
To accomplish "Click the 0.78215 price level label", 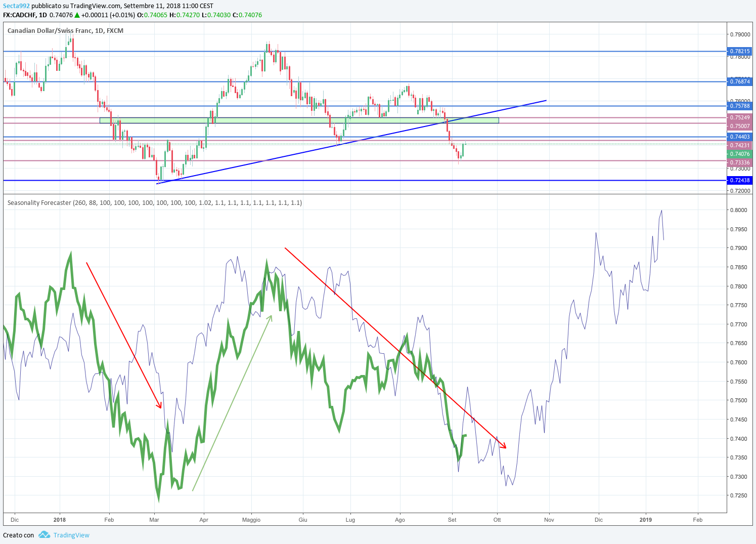I will pyautogui.click(x=740, y=51).
